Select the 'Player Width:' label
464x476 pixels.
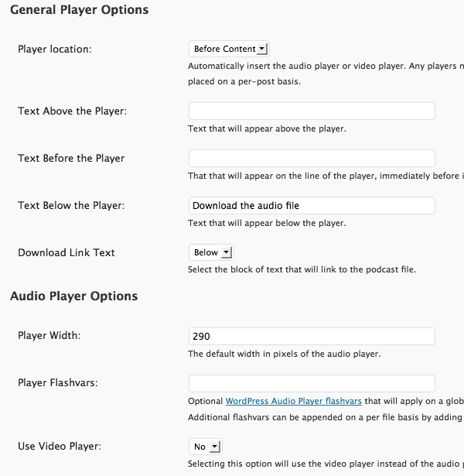coord(49,336)
